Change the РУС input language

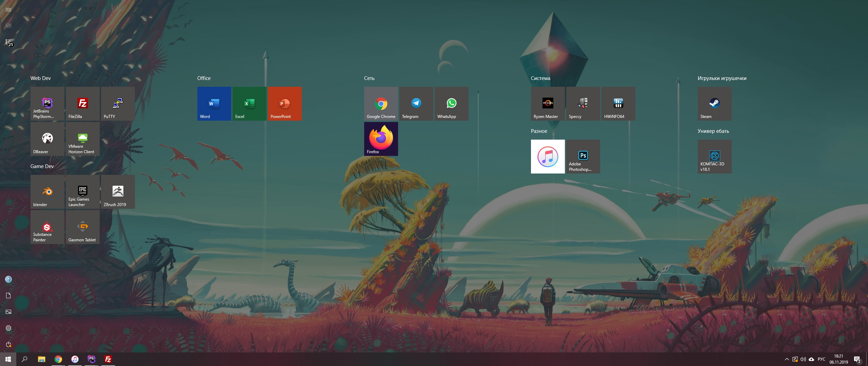822,359
